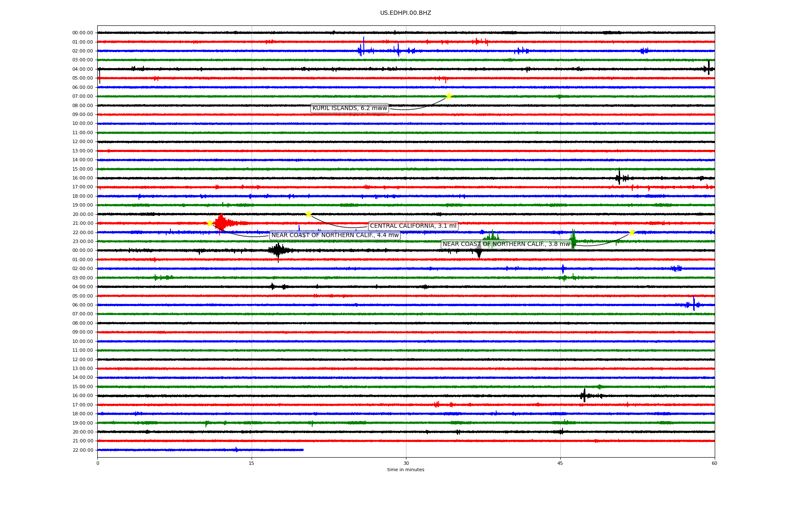Click the first 00:00:00 time axis label
This screenshot has width=812, height=508.
point(82,33)
